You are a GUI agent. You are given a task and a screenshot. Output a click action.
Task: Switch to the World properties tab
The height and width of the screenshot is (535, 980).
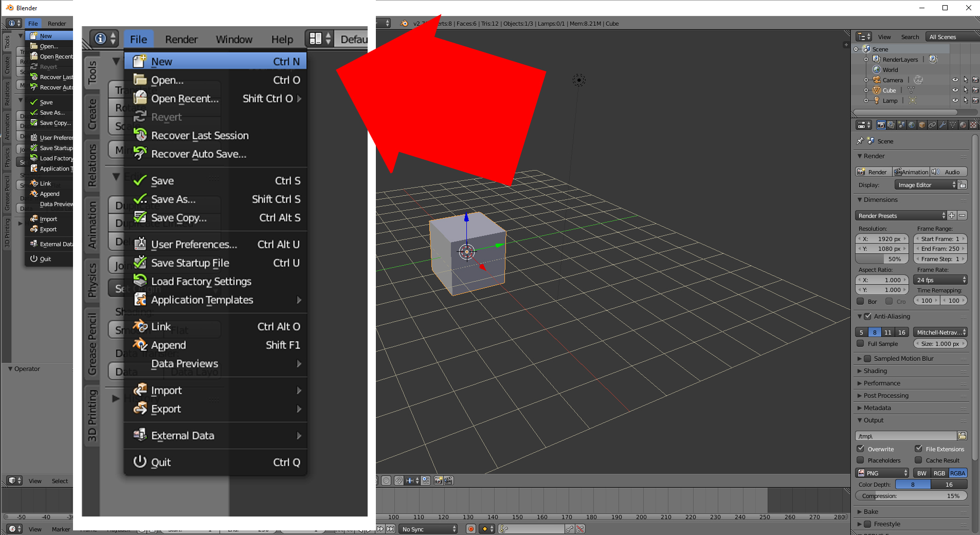pyautogui.click(x=912, y=125)
